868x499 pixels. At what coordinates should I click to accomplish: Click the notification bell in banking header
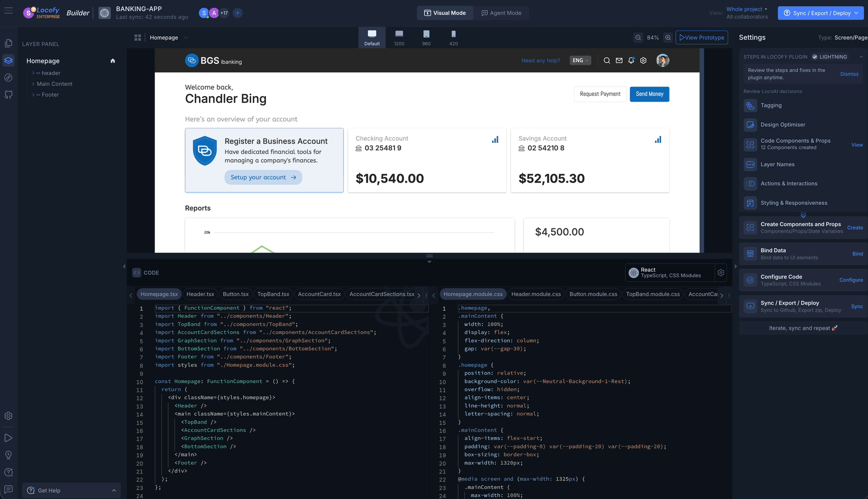pos(631,60)
